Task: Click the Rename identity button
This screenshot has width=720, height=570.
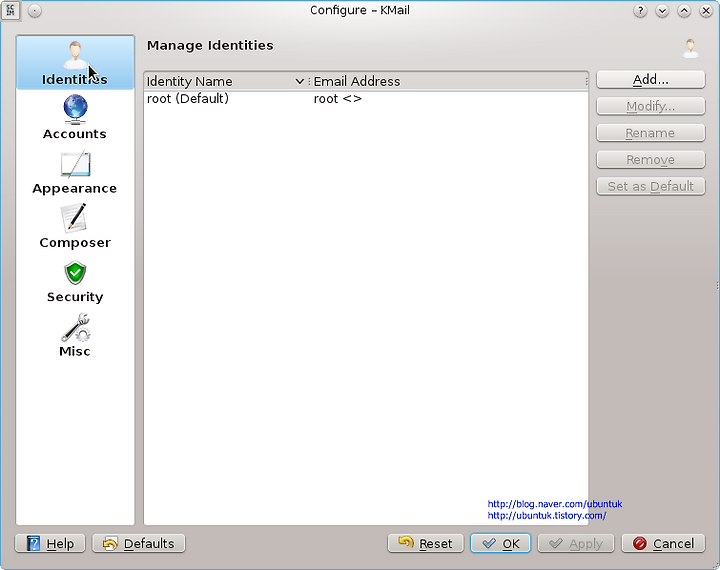Action: tap(651, 133)
